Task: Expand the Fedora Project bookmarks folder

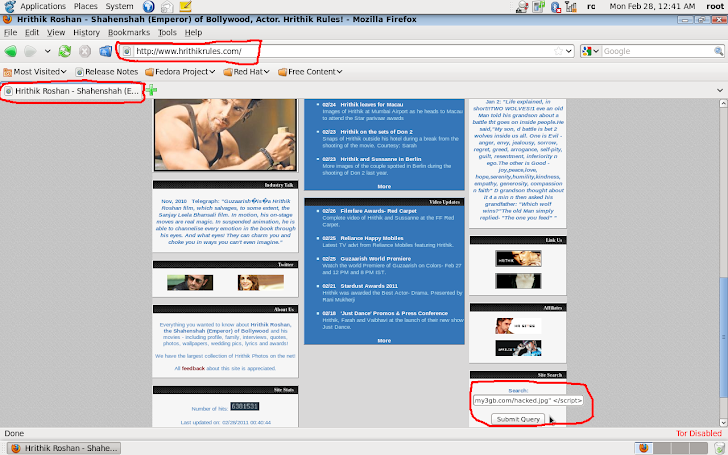Action: (x=180, y=72)
